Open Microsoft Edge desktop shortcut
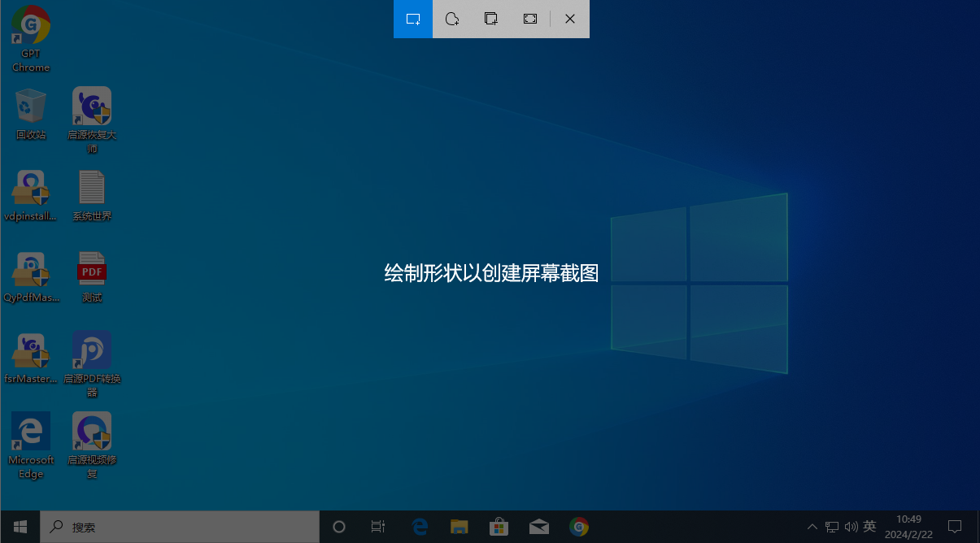This screenshot has height=543, width=980. coord(31,445)
